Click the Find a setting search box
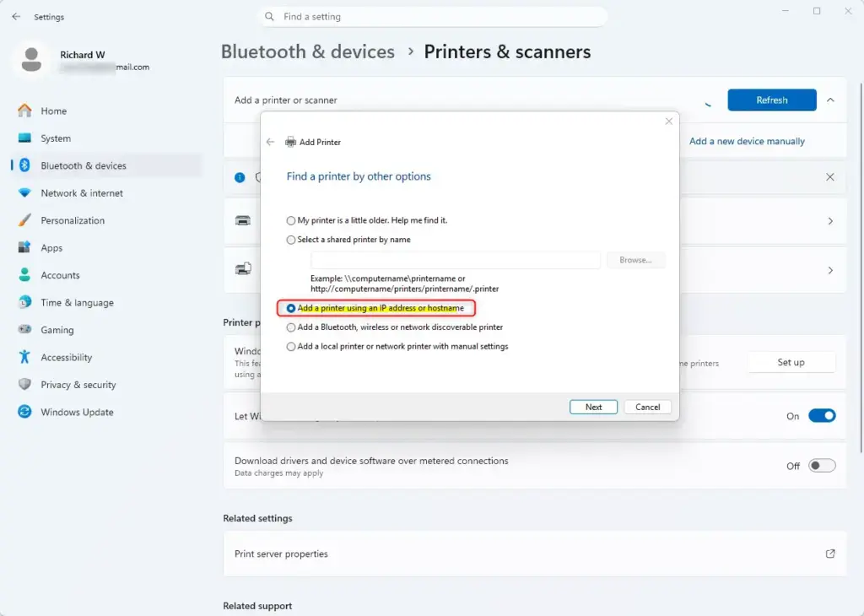The width and height of the screenshot is (864, 616). [x=433, y=17]
